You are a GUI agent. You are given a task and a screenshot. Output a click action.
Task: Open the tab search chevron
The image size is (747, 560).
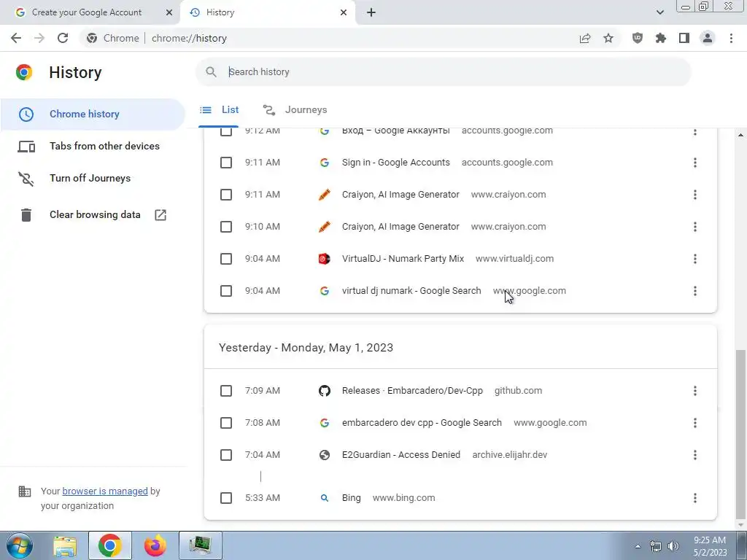[x=659, y=12]
